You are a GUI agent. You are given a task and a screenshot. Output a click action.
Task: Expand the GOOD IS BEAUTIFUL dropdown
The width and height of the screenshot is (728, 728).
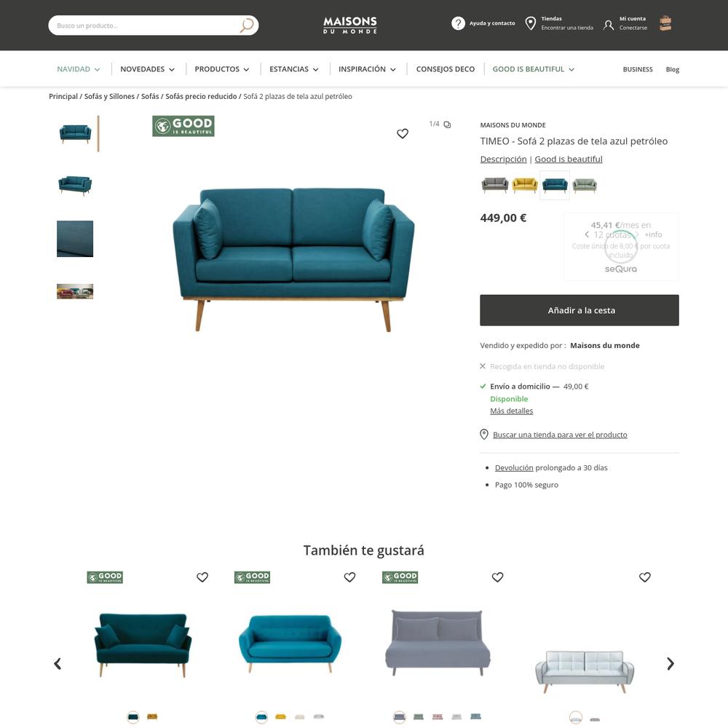pyautogui.click(x=534, y=69)
